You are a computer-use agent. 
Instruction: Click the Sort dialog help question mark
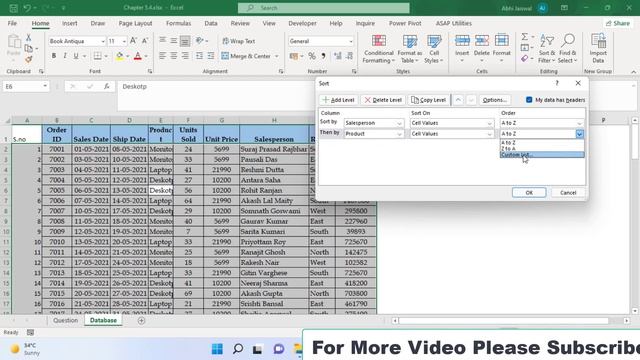coord(557,83)
